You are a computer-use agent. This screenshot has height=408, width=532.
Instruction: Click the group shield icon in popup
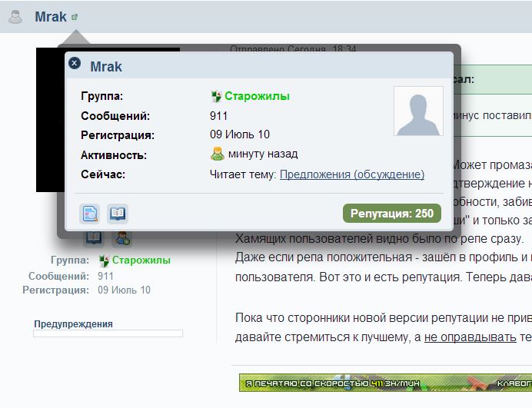pos(216,96)
